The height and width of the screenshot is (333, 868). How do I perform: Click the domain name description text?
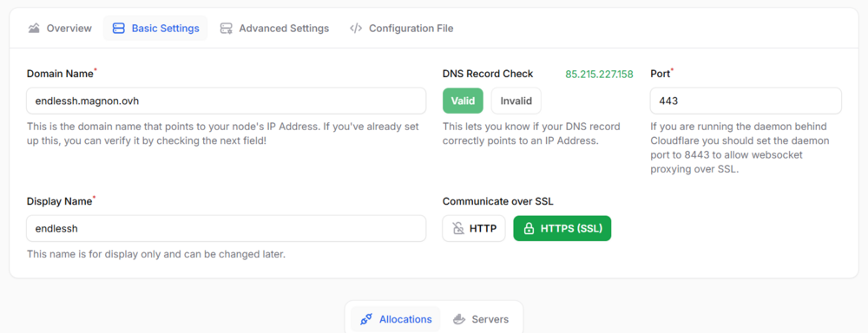[x=223, y=134]
